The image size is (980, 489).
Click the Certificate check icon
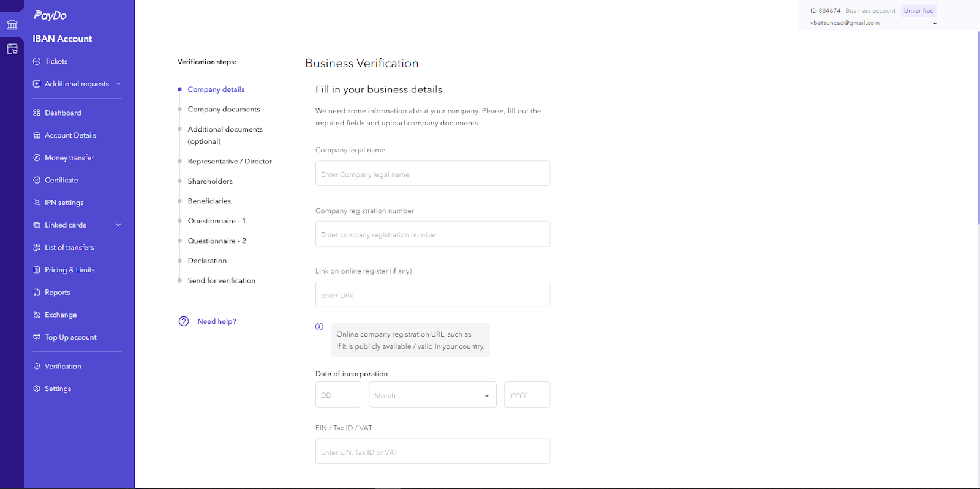tap(37, 180)
